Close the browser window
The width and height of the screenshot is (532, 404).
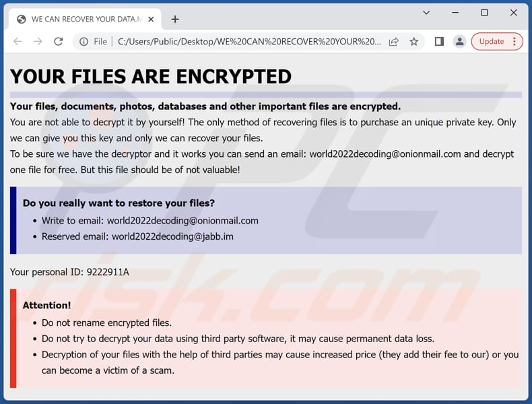pos(514,13)
